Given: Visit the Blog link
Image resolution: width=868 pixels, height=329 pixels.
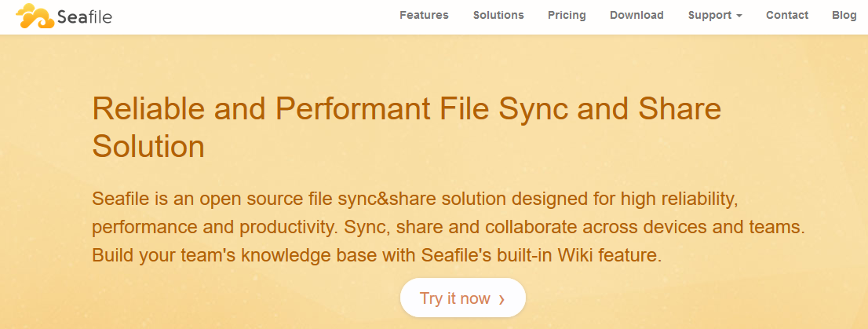Looking at the screenshot, I should 844,15.
